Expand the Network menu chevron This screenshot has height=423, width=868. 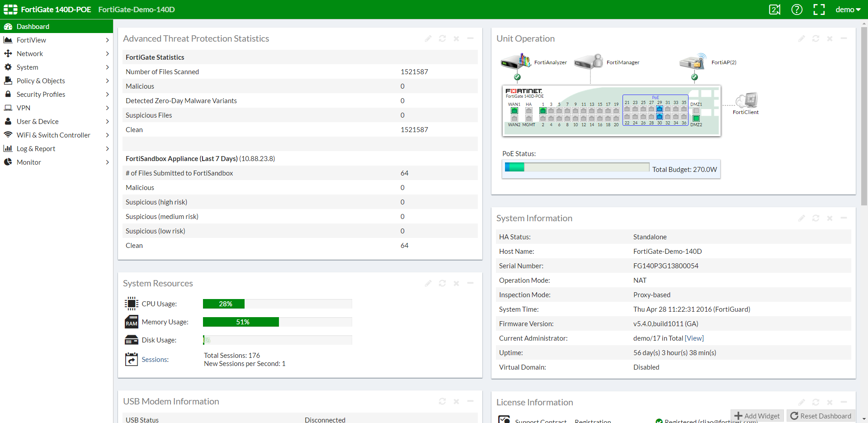pos(107,54)
